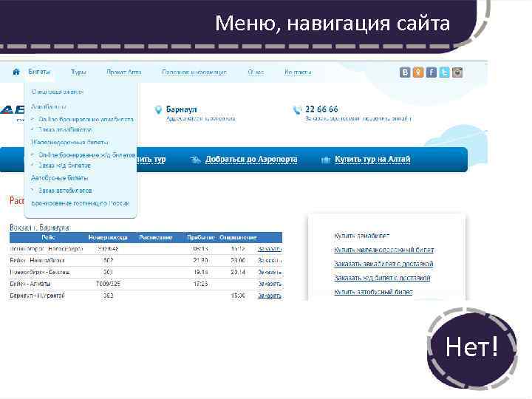Click Заказать авиабилет с доставкой
The image size is (532, 399).
383,264
